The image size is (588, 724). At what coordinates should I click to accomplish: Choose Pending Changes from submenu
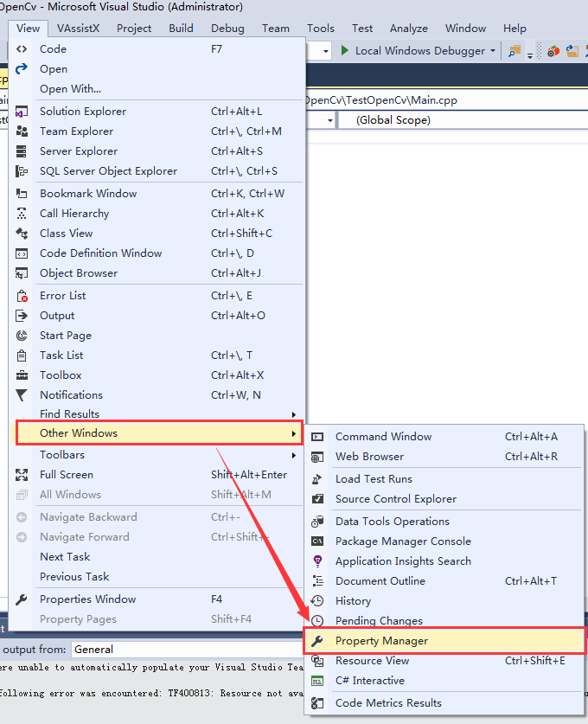[444, 620]
